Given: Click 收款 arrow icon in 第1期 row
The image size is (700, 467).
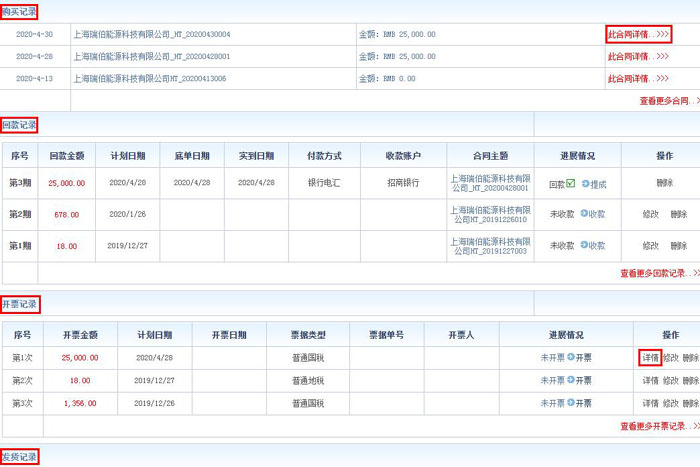Looking at the screenshot, I should click(x=583, y=246).
